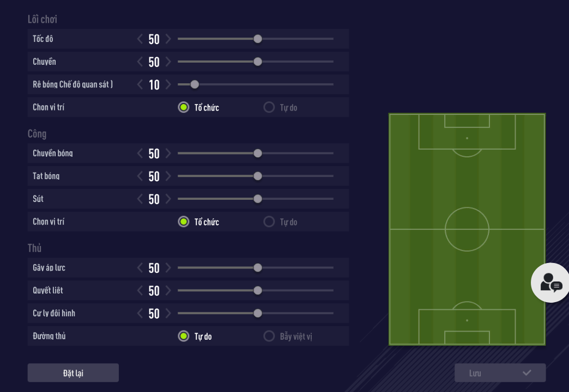Increase Quyết liệt value with right arrow

168,290
